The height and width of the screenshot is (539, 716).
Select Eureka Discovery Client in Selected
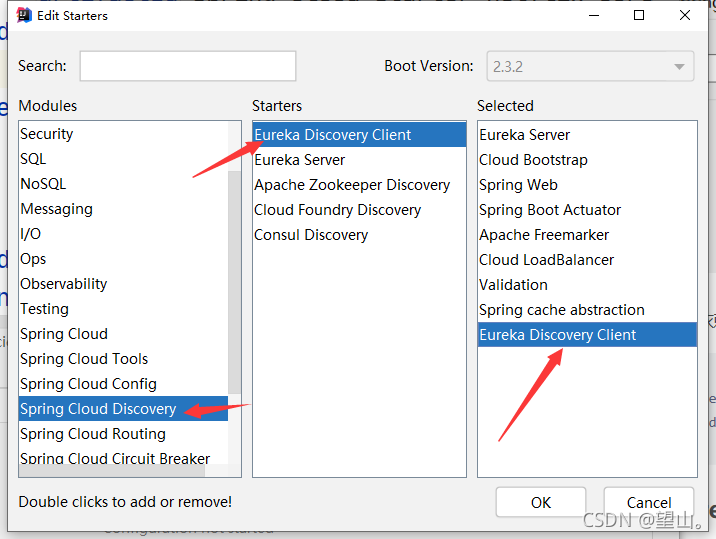587,335
